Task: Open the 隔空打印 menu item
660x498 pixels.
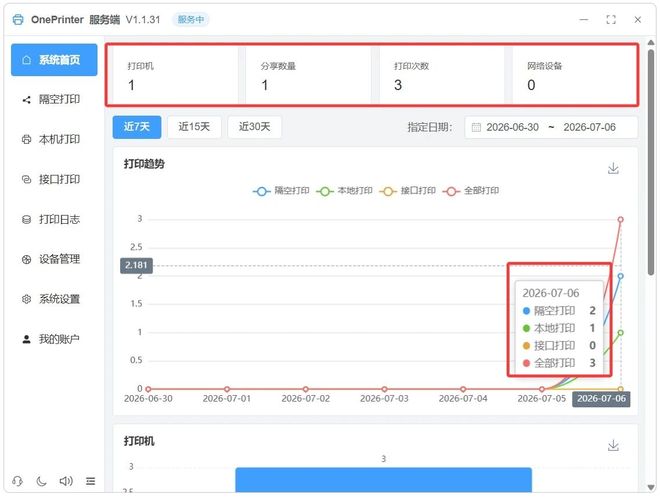Action: click(54, 99)
